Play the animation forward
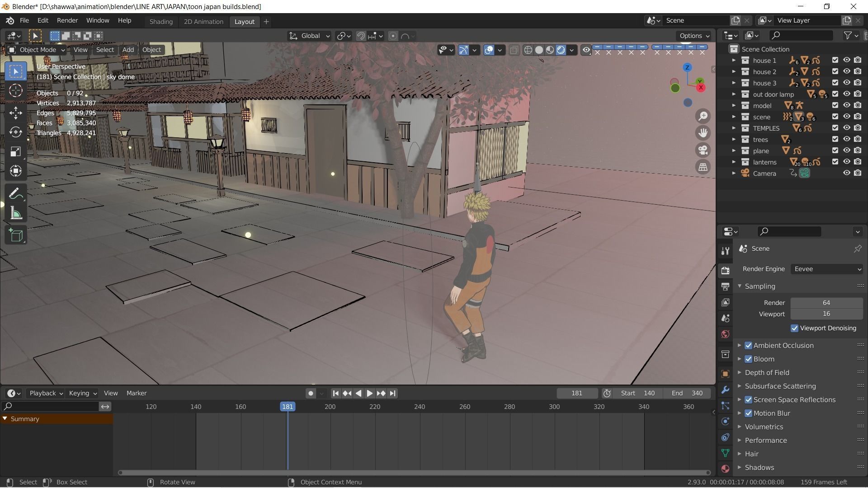Viewport: 868px width, 488px height. click(369, 393)
